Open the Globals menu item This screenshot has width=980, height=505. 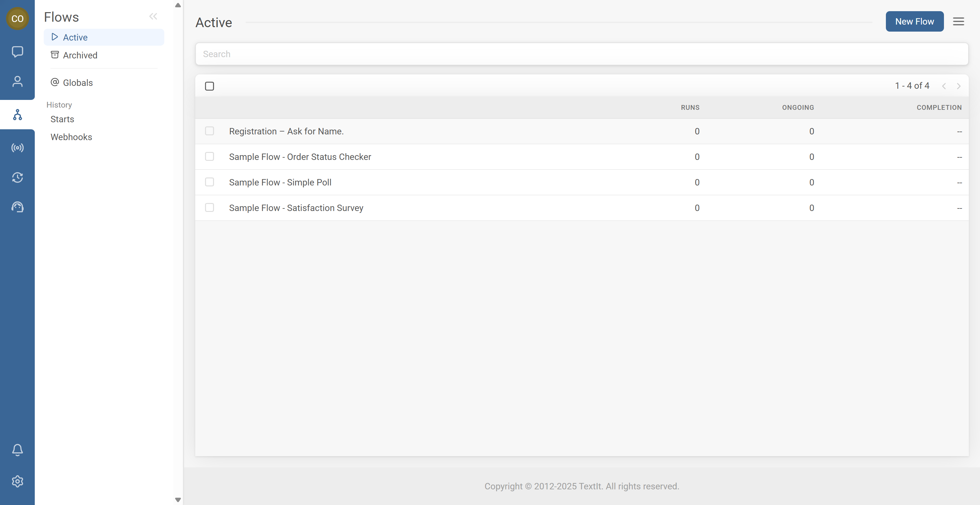[x=78, y=83]
